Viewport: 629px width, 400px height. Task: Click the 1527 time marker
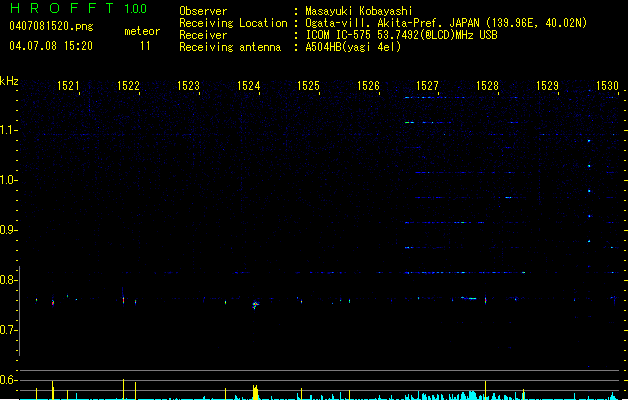click(x=428, y=86)
